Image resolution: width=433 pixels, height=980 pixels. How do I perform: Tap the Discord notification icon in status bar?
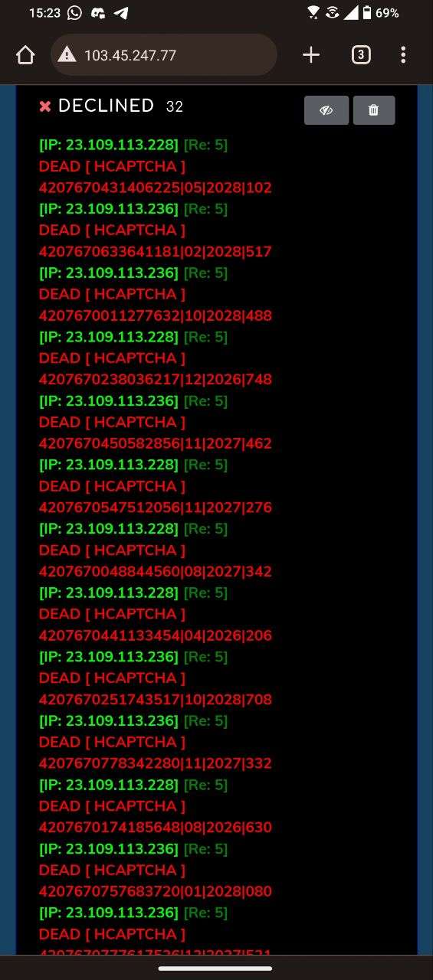[x=98, y=13]
